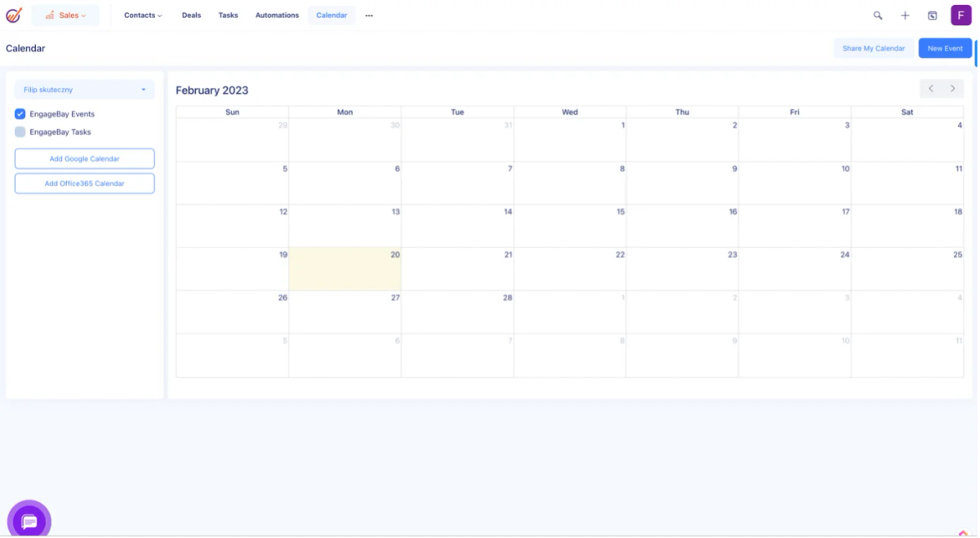Select the day 19 cell
This screenshot has height=538, width=980.
pyautogui.click(x=233, y=269)
